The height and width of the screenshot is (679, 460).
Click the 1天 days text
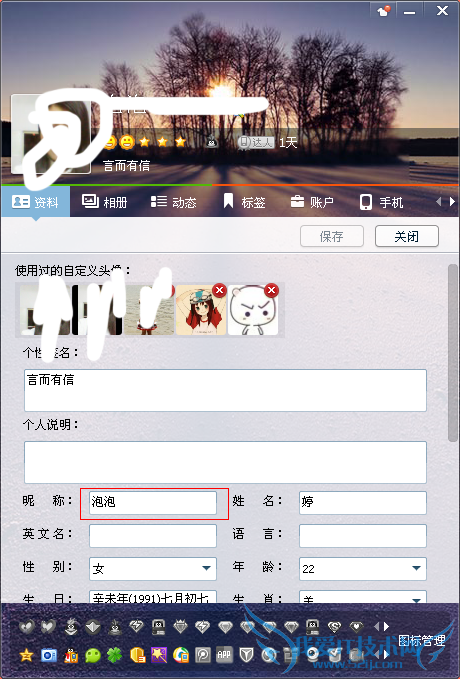pos(288,142)
